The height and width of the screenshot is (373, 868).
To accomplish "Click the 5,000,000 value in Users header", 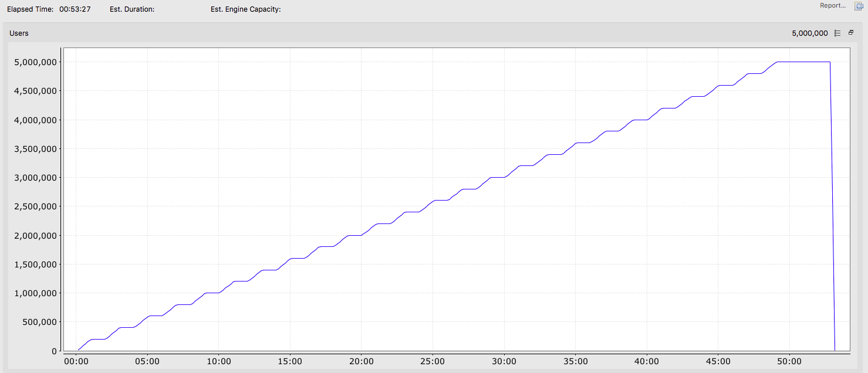I will point(810,33).
